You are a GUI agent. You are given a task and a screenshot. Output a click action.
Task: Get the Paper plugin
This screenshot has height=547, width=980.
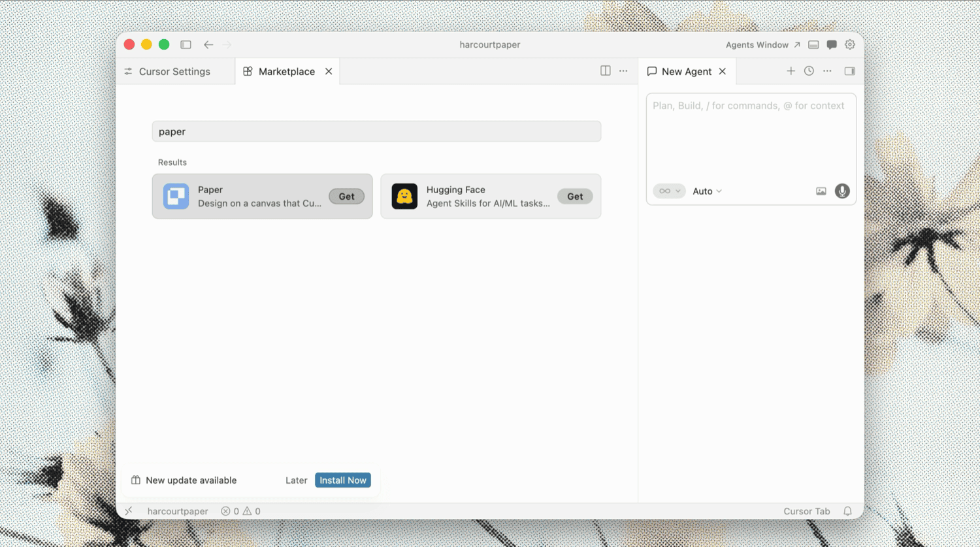click(346, 196)
